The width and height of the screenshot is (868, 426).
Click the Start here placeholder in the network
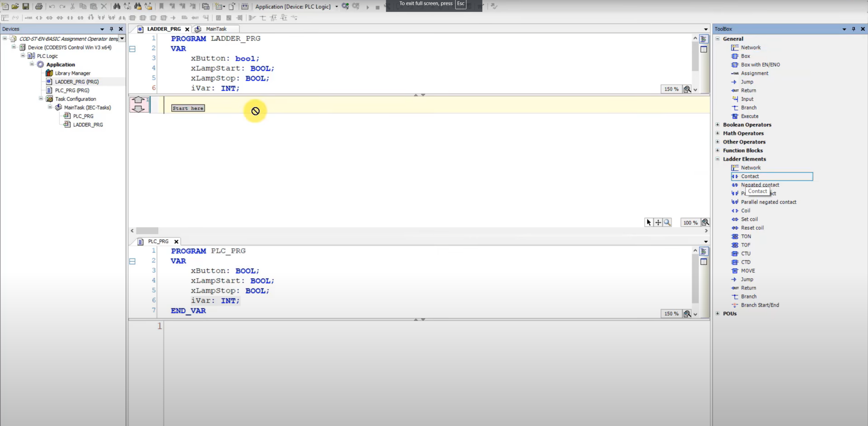(188, 108)
